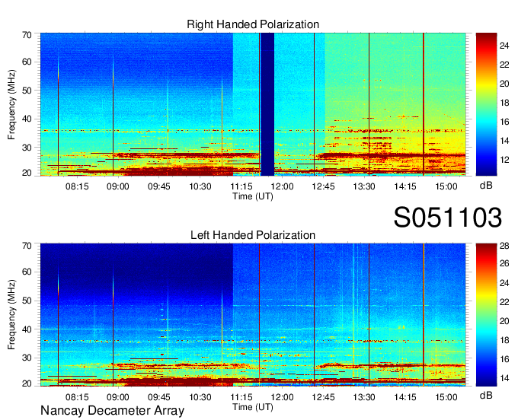The image size is (518, 420).
Task: Click the 11:15 time tick on the Right Handed plot
Action: [x=241, y=186]
